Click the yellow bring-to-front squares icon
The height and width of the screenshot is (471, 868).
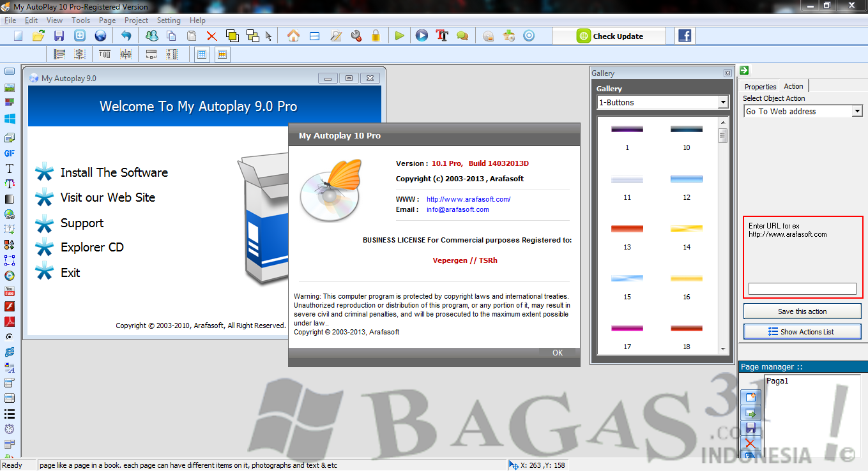(232, 36)
